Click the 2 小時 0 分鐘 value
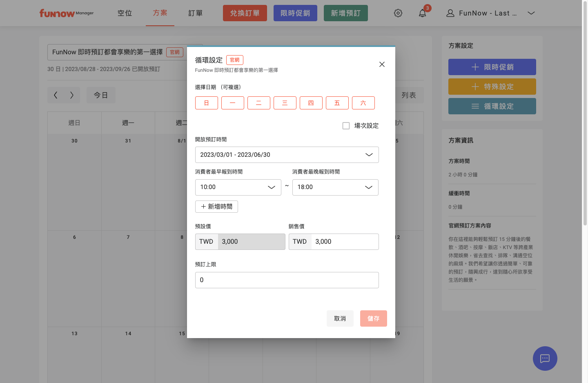 [x=463, y=174]
